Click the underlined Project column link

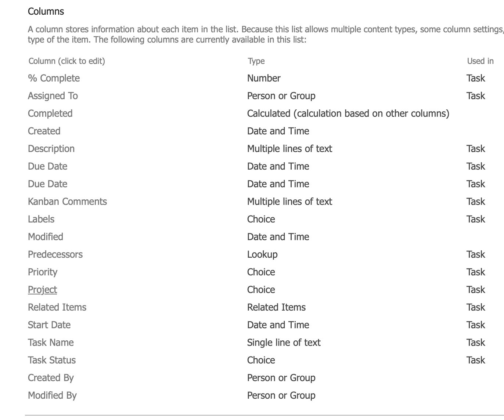point(42,290)
